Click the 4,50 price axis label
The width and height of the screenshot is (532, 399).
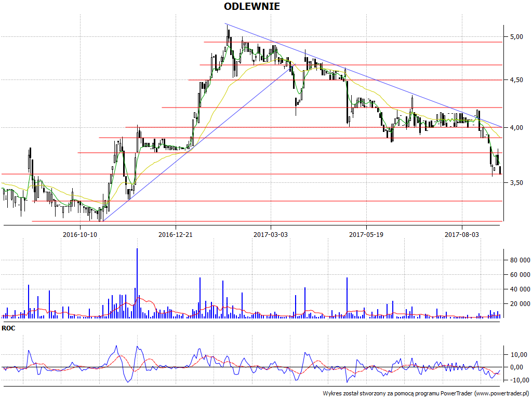(516, 80)
